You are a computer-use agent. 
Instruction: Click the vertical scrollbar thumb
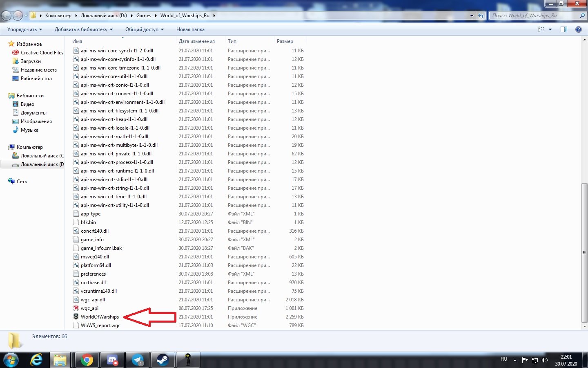pyautogui.click(x=584, y=254)
